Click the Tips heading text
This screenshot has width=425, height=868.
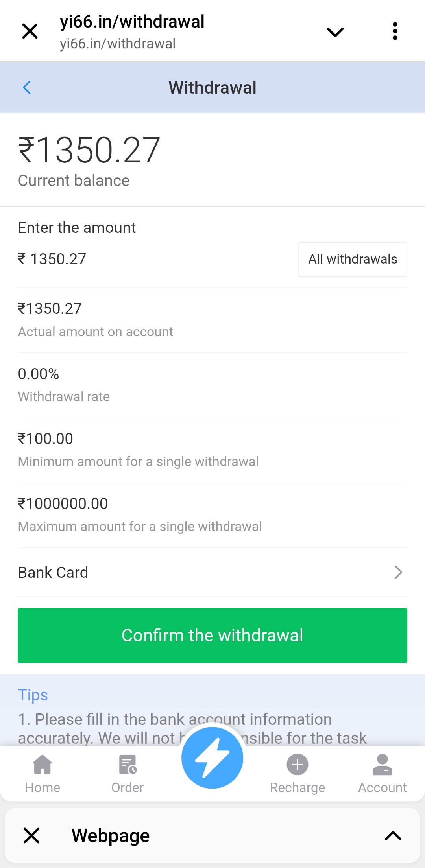pos(33,695)
